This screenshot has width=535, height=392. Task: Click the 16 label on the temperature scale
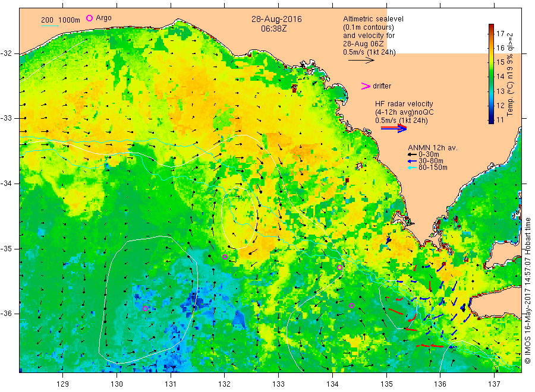coord(500,48)
